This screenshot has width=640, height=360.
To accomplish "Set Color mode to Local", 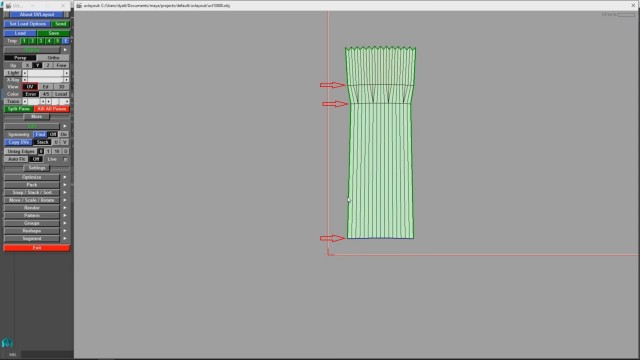I will [61, 94].
